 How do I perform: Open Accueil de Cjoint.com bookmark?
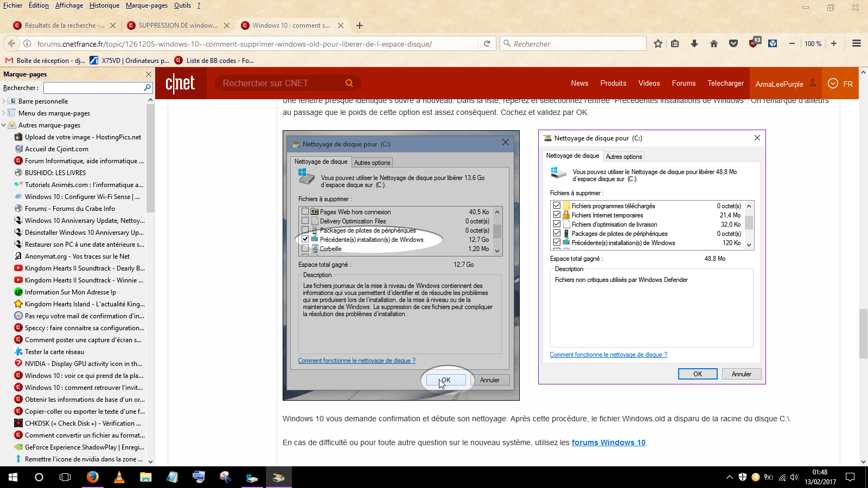point(51,149)
